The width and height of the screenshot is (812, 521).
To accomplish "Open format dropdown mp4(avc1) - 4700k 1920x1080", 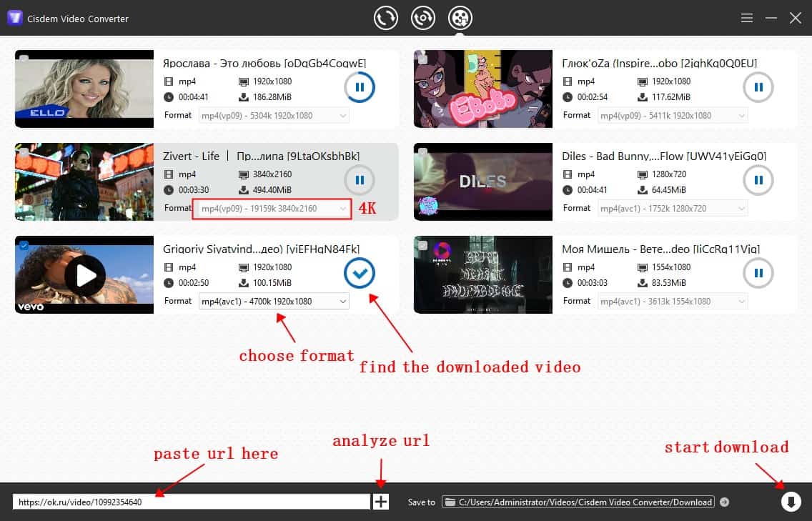I will [x=274, y=302].
